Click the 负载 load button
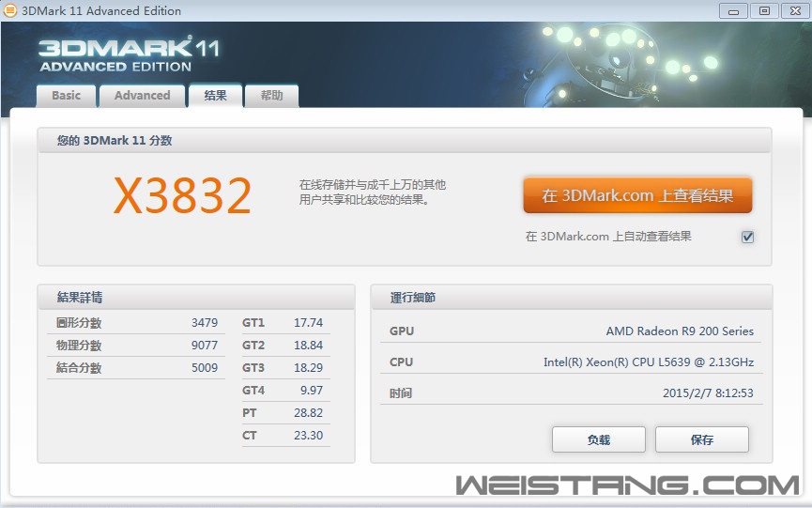 [x=599, y=439]
